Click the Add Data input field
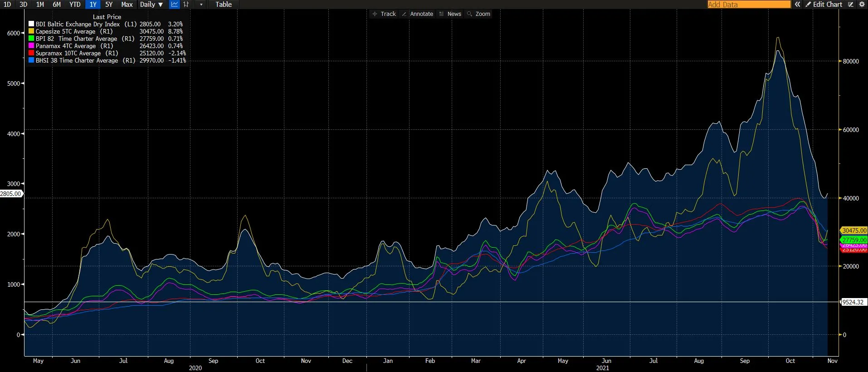Screen dimensions: 868x372 click(x=749, y=5)
